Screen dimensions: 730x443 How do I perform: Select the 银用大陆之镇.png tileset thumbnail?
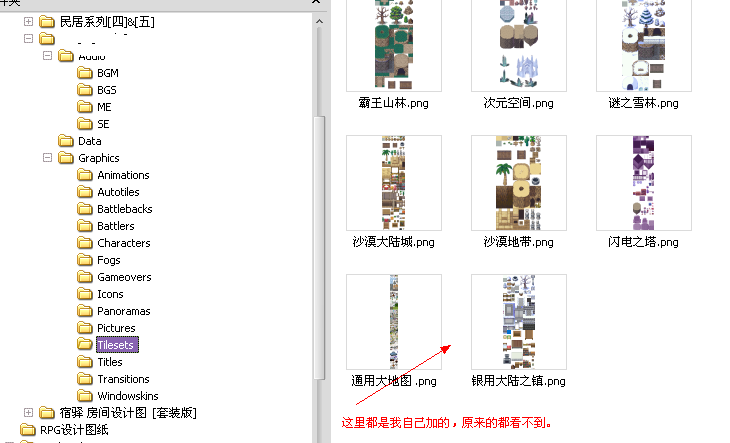(x=519, y=322)
